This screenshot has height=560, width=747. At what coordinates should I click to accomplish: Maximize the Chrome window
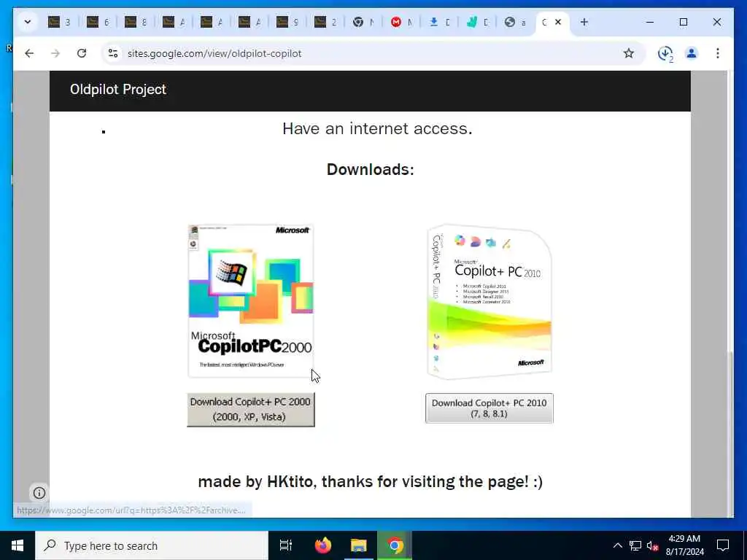[683, 22]
